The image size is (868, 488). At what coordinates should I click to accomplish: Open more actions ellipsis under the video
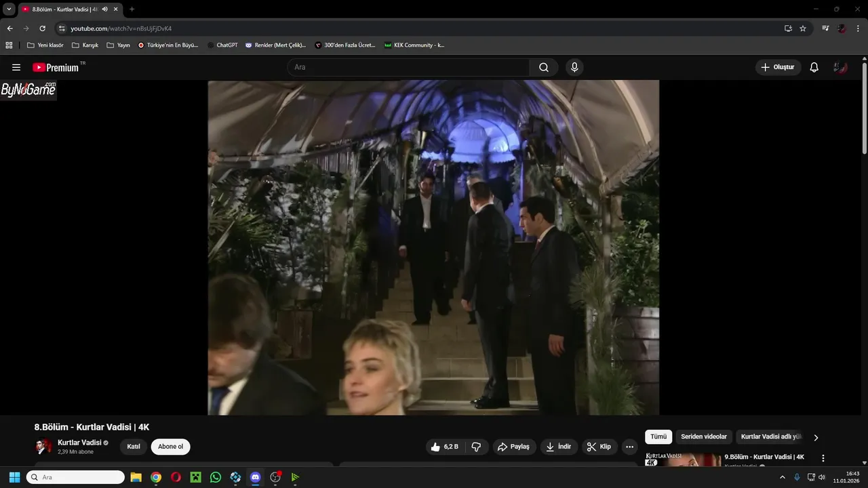click(629, 447)
